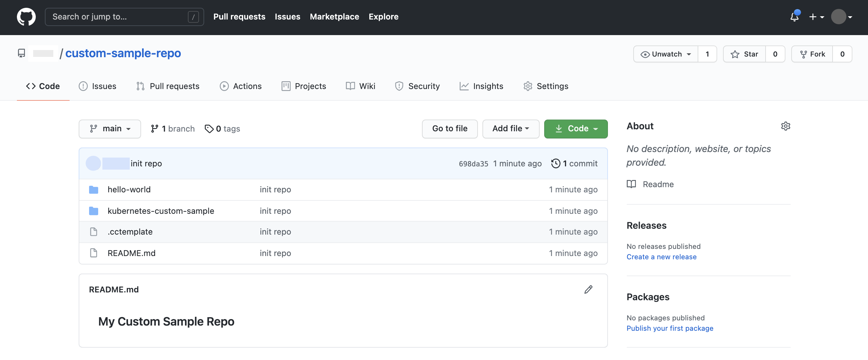The image size is (868, 360).
Task: Click the README.md edit pencil icon
Action: point(588,289)
